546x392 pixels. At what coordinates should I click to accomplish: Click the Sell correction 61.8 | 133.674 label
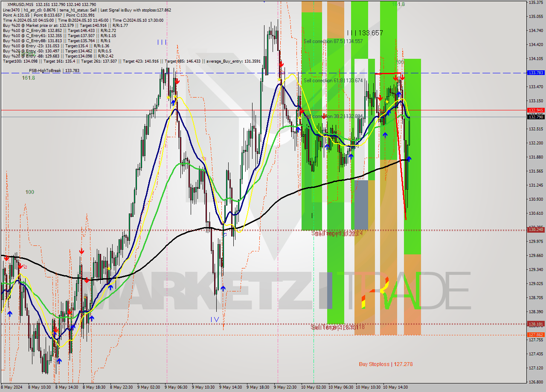coord(333,81)
